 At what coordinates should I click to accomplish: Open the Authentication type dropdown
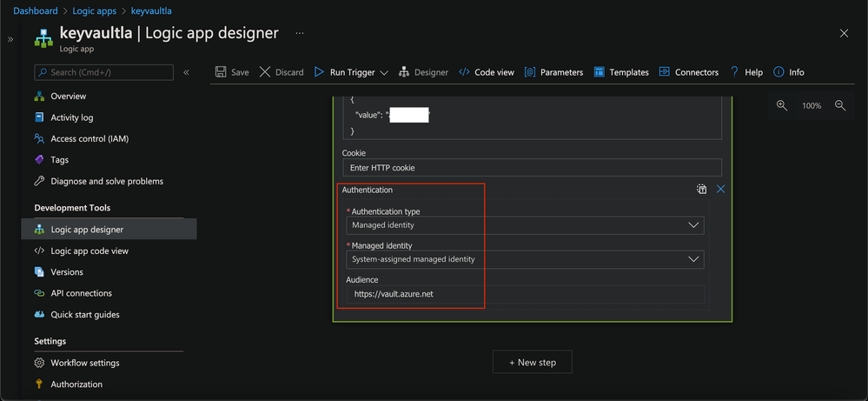pyautogui.click(x=526, y=225)
